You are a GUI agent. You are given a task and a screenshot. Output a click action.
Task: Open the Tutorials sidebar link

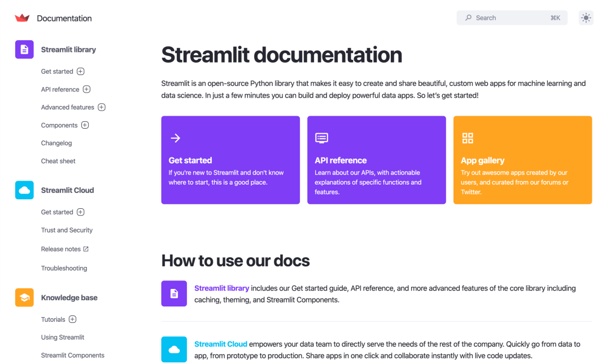[53, 319]
